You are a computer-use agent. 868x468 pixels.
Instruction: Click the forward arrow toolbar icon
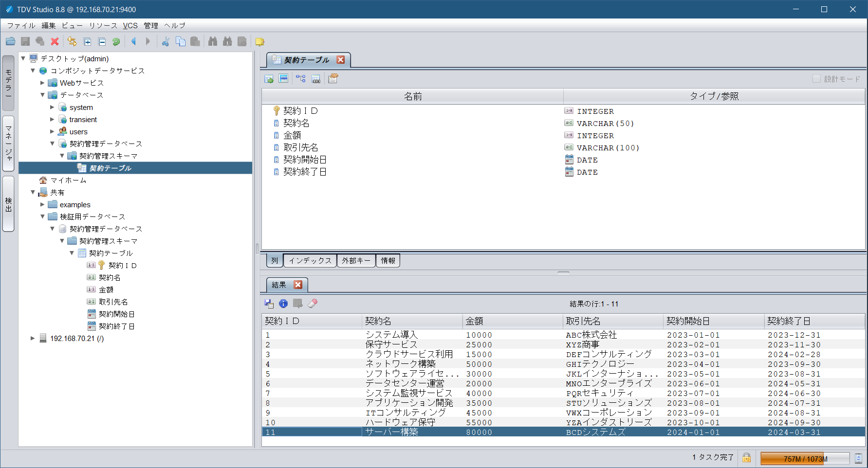tap(148, 42)
